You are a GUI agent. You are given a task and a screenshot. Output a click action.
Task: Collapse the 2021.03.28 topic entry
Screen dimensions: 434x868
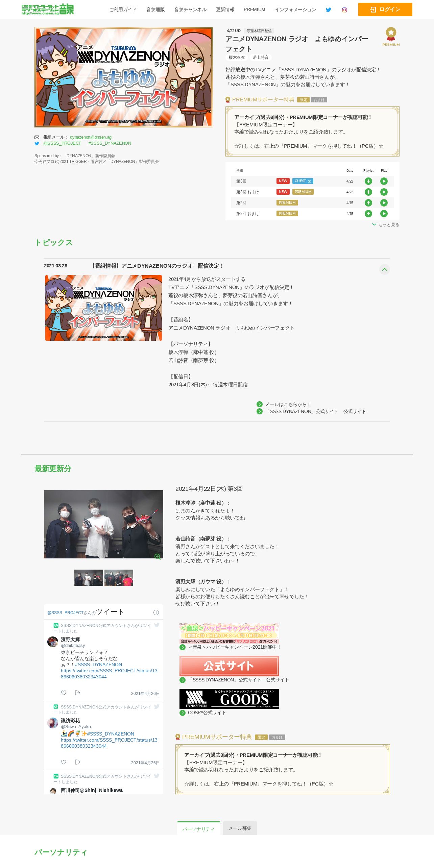[x=384, y=269]
